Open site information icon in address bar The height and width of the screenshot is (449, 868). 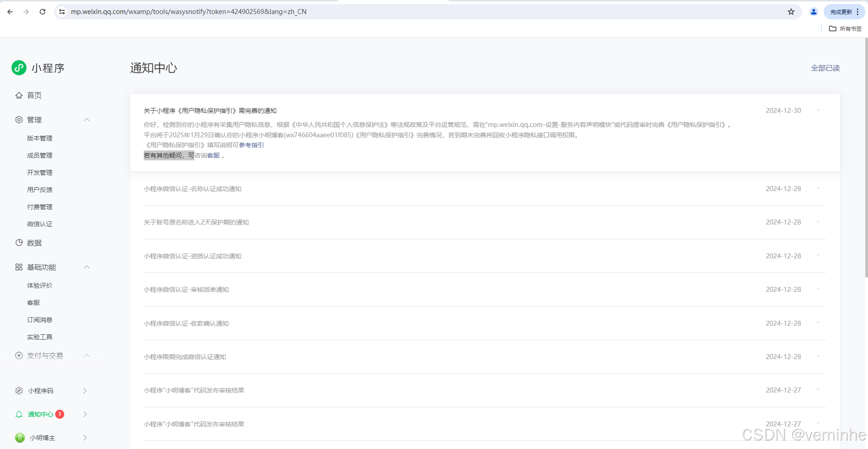pyautogui.click(x=62, y=12)
